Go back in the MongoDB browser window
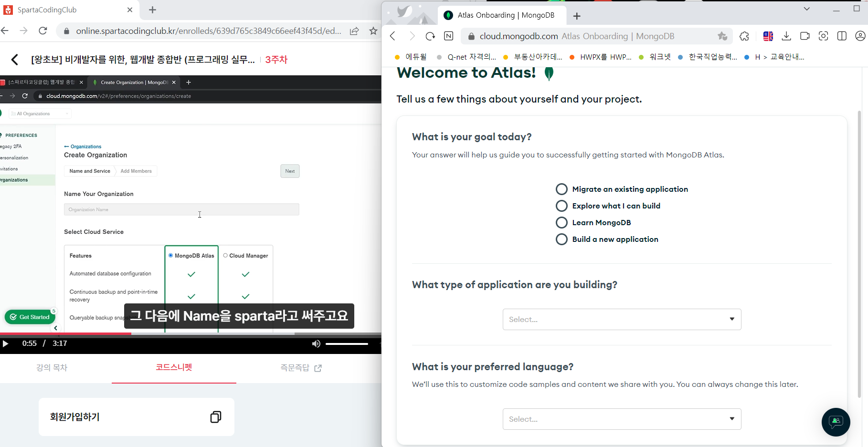Screen dimensions: 868x447 tap(393, 36)
